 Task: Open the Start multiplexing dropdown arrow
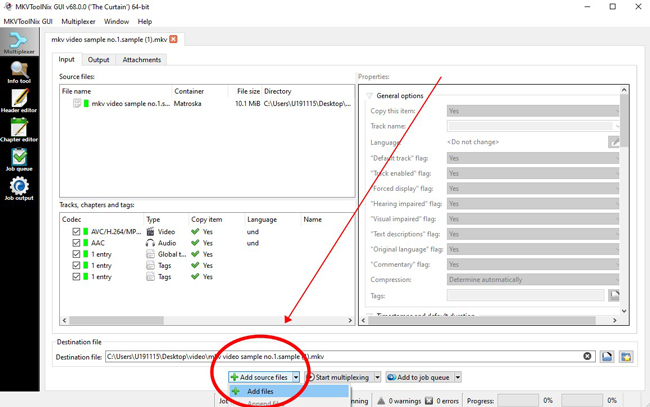click(377, 377)
